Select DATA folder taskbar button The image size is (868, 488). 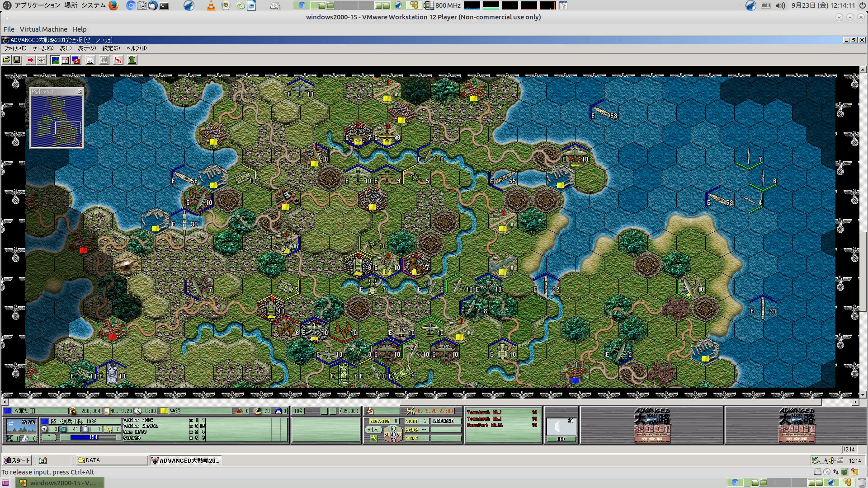112,460
